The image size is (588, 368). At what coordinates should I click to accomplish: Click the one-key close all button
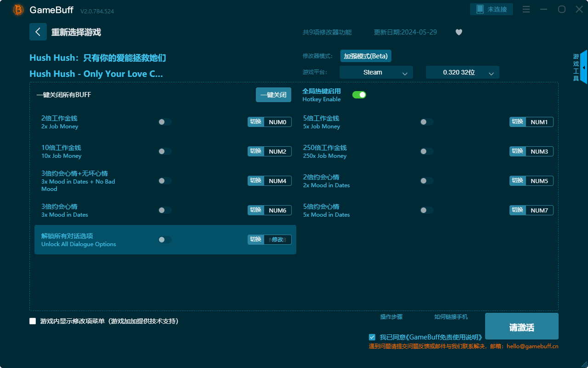coord(273,95)
